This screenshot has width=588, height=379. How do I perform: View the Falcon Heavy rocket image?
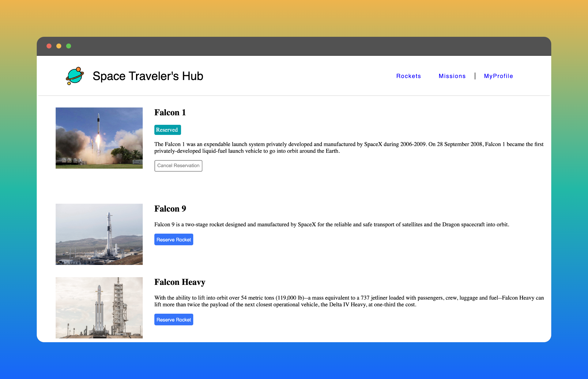click(x=99, y=308)
